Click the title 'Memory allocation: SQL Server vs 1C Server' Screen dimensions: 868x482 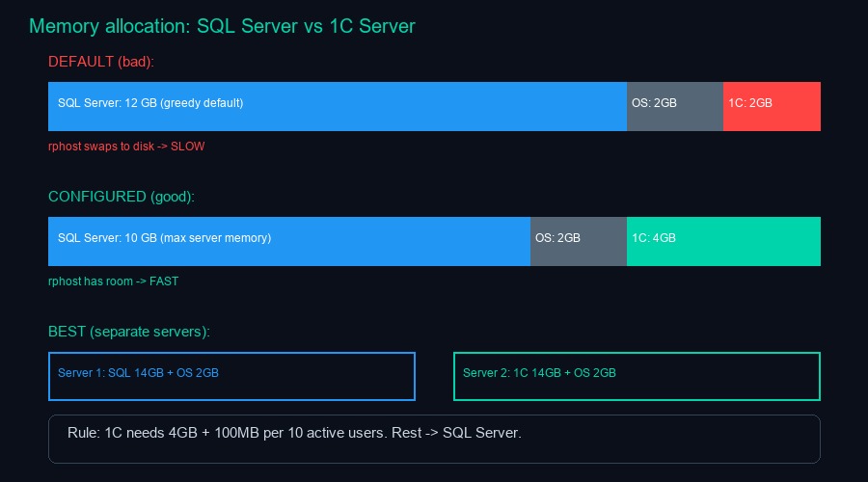[x=222, y=27]
